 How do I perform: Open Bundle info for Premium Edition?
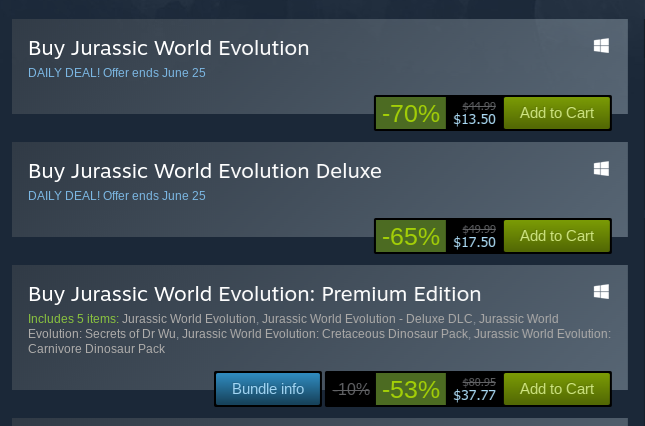(x=268, y=389)
